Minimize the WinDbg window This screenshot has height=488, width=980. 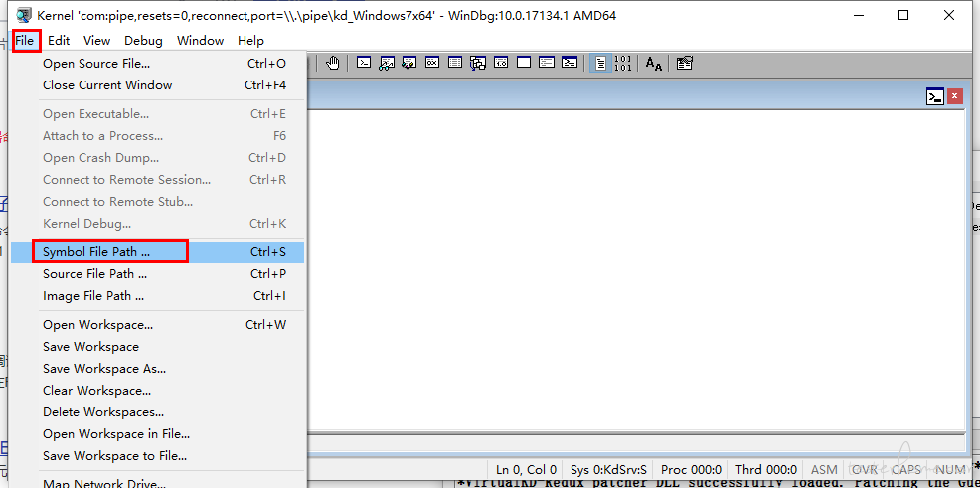tap(858, 16)
